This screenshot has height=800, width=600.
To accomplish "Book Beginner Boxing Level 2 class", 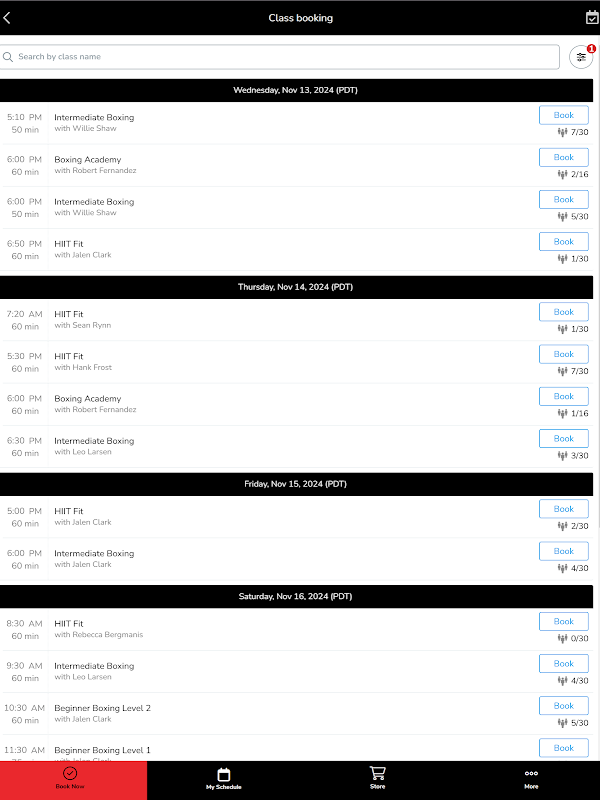I will pyautogui.click(x=564, y=705).
